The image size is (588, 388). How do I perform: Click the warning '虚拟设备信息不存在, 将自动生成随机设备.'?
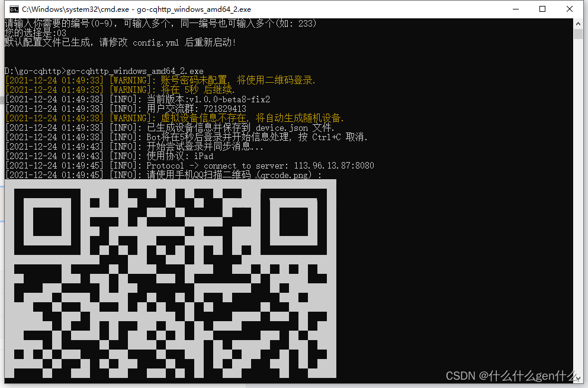click(x=175, y=118)
